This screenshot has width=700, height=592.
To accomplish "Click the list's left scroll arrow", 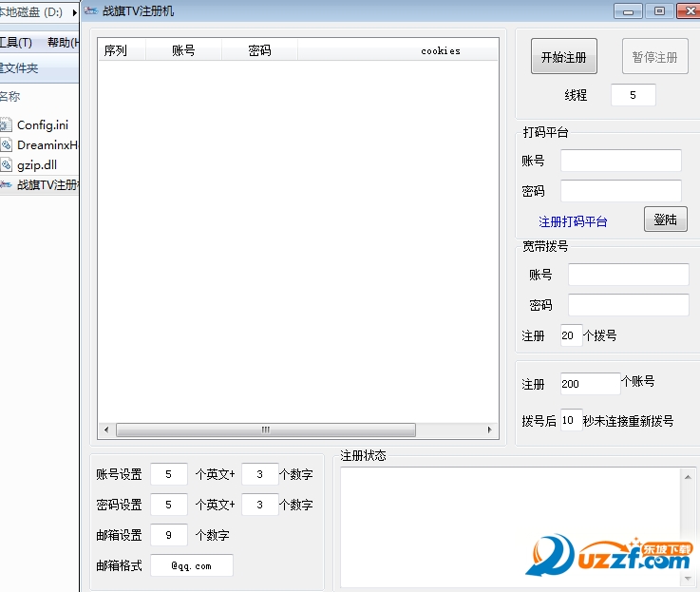I will [x=106, y=430].
